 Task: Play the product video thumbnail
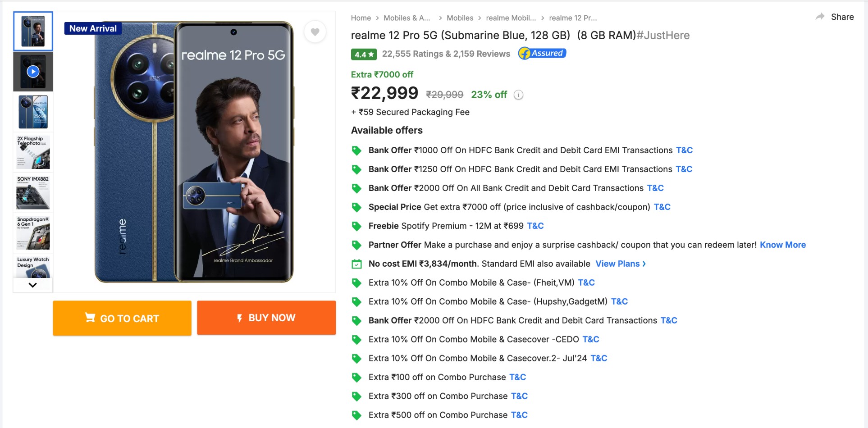coord(33,72)
